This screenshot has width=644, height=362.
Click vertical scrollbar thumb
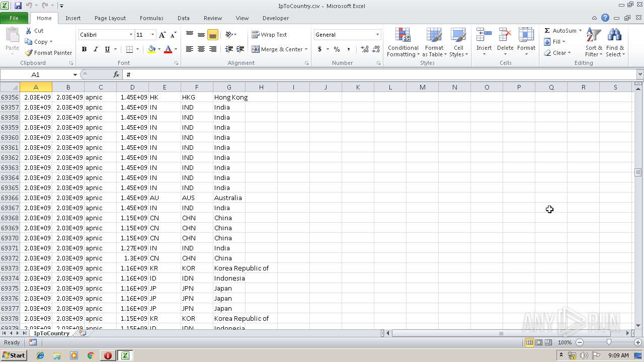(x=638, y=172)
